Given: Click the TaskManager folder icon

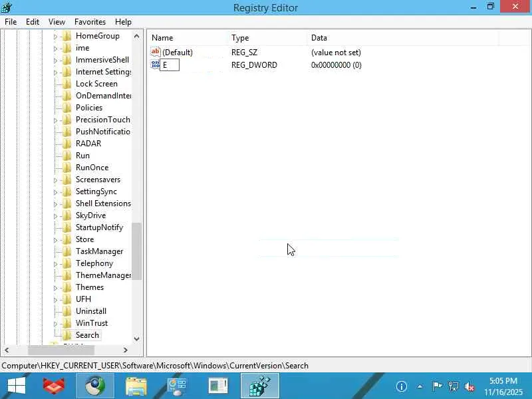Looking at the screenshot, I should (x=67, y=251).
